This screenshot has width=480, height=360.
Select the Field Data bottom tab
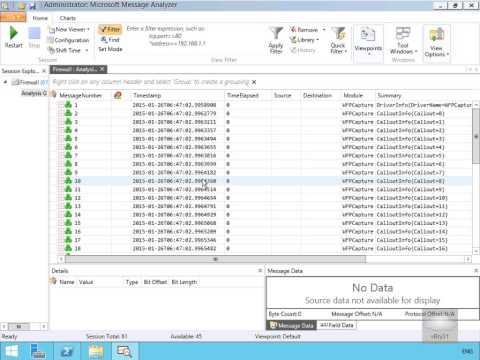click(337, 325)
